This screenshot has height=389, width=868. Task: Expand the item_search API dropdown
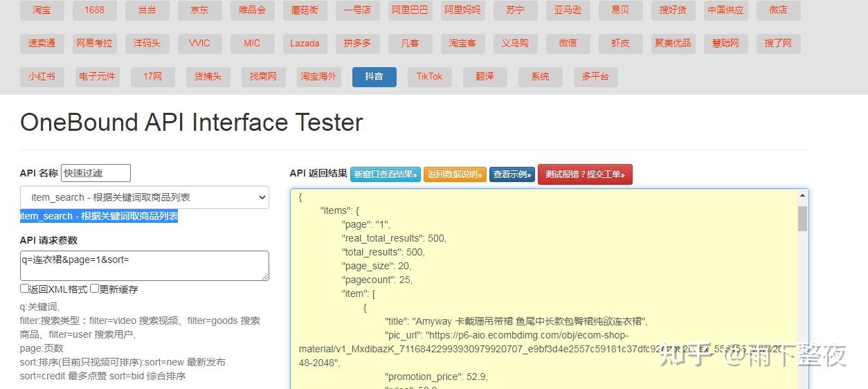point(144,197)
